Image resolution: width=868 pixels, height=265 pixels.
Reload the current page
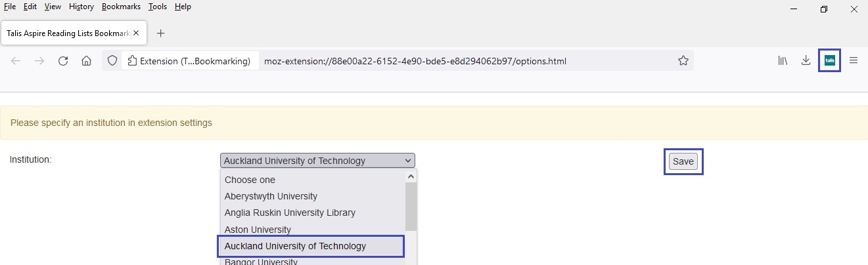click(63, 61)
